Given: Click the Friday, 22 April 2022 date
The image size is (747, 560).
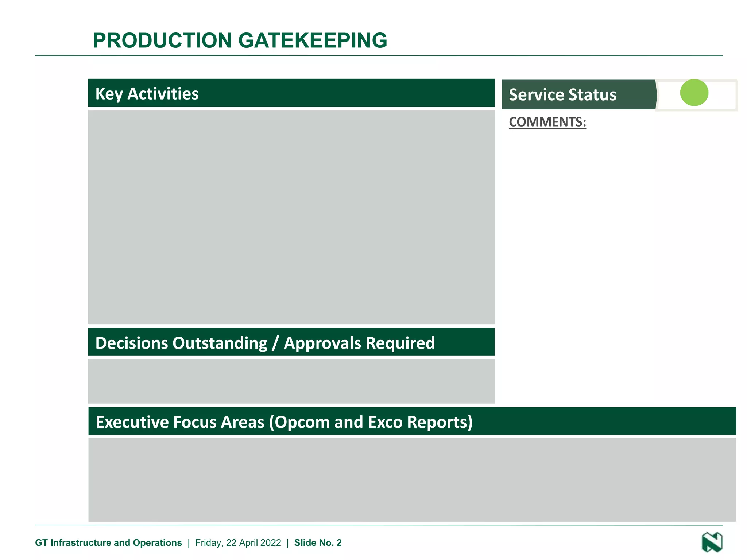Looking at the screenshot, I should tap(238, 542).
